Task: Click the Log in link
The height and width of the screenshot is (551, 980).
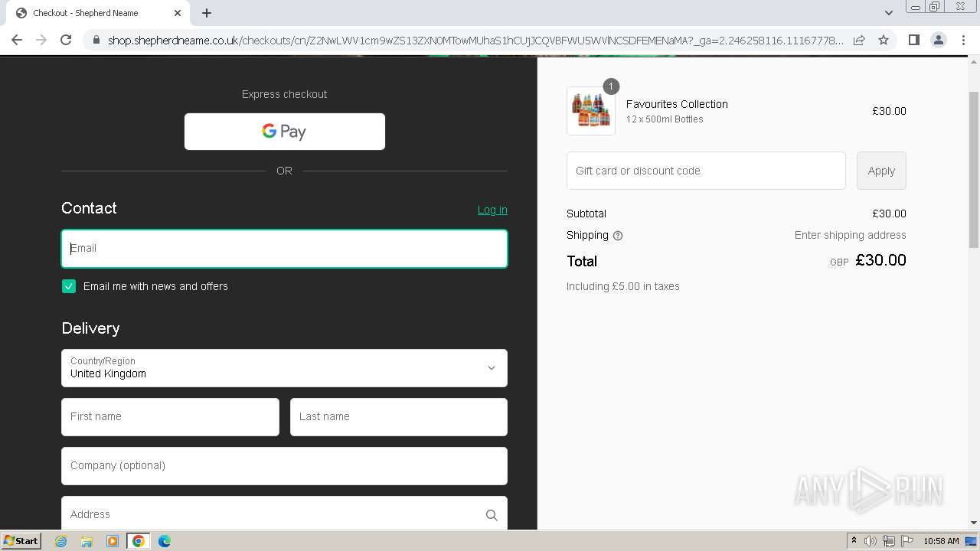Action: tap(492, 210)
